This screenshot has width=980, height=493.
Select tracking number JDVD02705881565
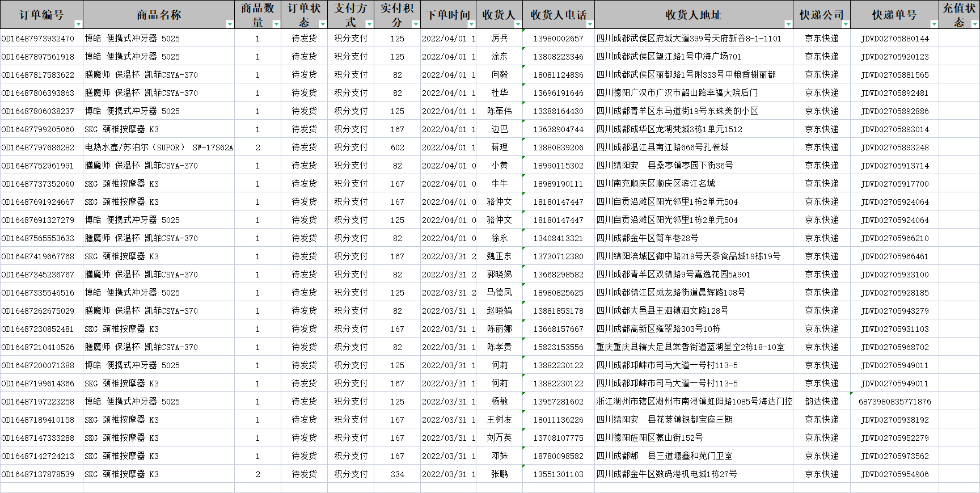(x=894, y=75)
